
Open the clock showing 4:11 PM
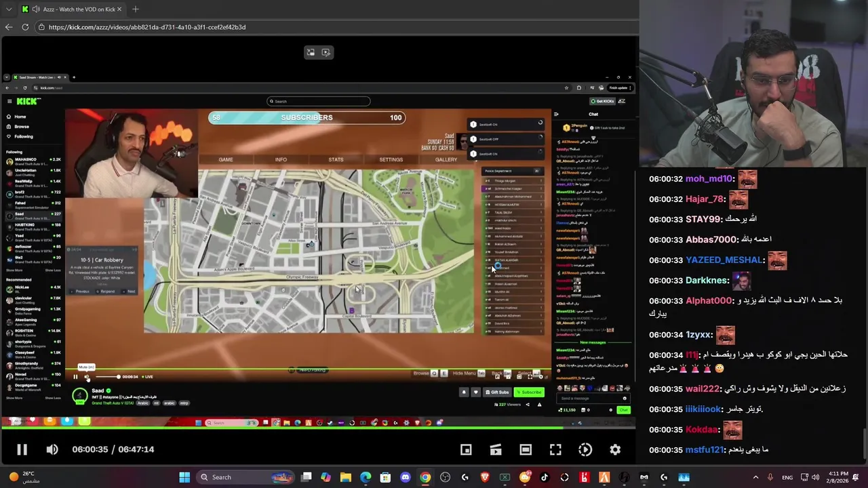coord(837,477)
